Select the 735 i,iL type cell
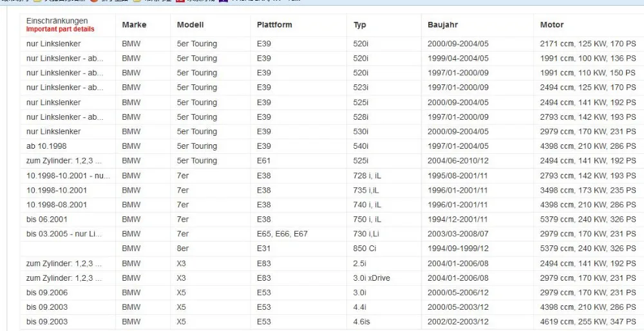This screenshot has height=331, width=644. pyautogui.click(x=366, y=191)
